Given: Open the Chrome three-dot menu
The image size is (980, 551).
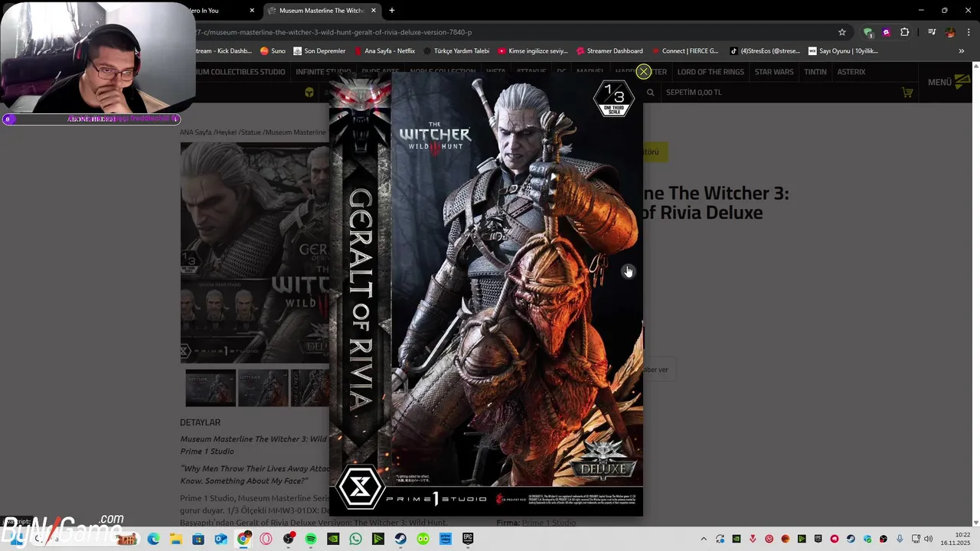Looking at the screenshot, I should tap(969, 32).
